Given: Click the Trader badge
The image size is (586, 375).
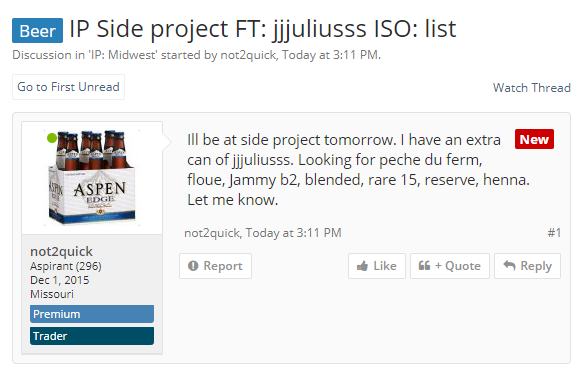Looking at the screenshot, I should pos(92,336).
